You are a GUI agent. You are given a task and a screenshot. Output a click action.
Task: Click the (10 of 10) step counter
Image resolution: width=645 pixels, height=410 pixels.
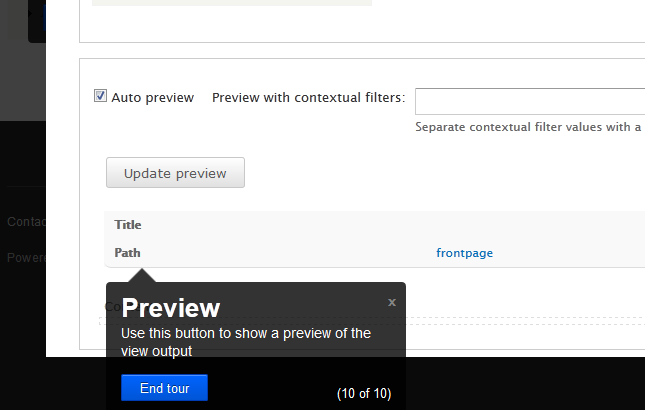pos(364,394)
